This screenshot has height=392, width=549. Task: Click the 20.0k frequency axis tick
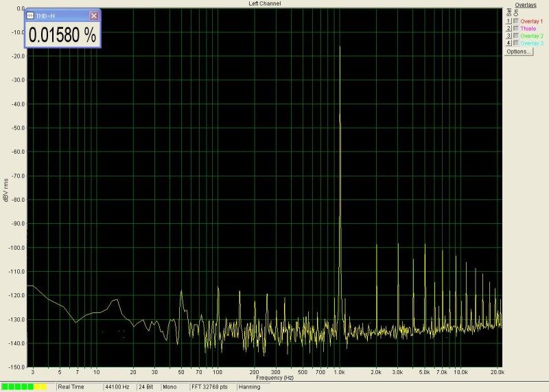point(497,372)
